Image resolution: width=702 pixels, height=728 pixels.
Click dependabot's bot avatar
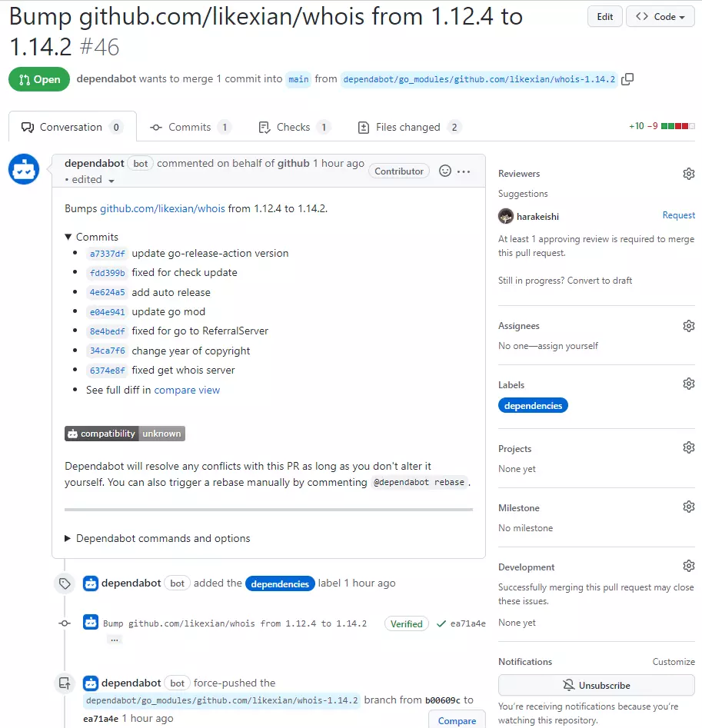click(23, 169)
